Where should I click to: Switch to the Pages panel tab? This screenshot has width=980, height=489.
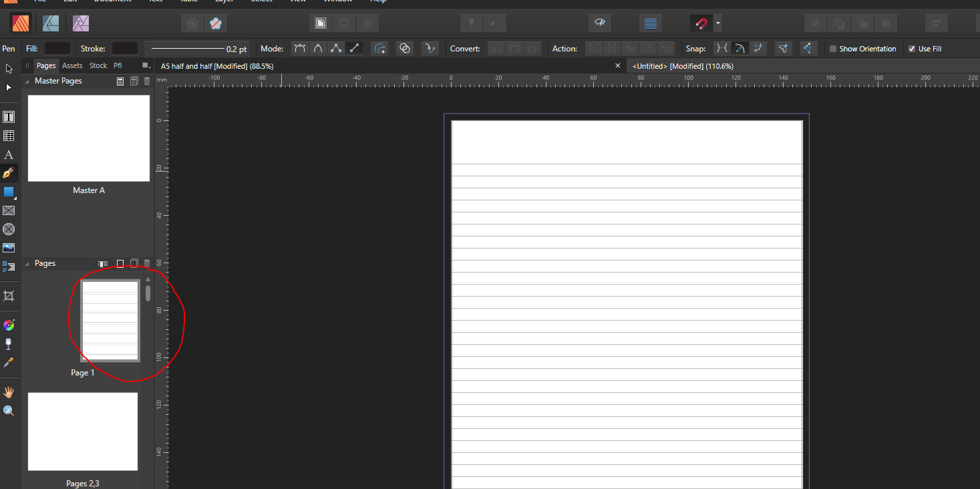[x=46, y=65]
